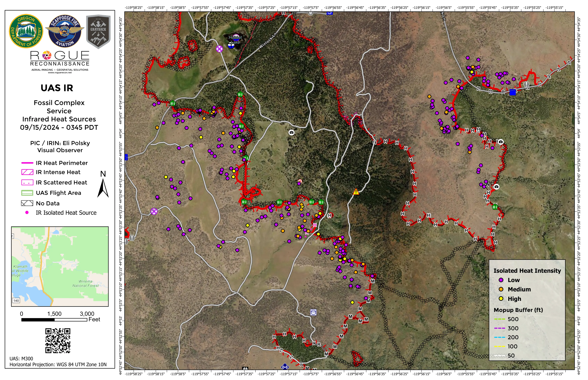Click the green pentagon marker south of Winlock Ln
The image size is (588, 380).
240,94
